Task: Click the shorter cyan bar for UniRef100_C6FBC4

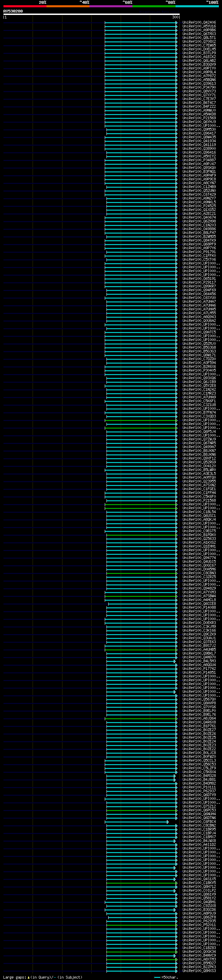Action: tap(137, 822)
